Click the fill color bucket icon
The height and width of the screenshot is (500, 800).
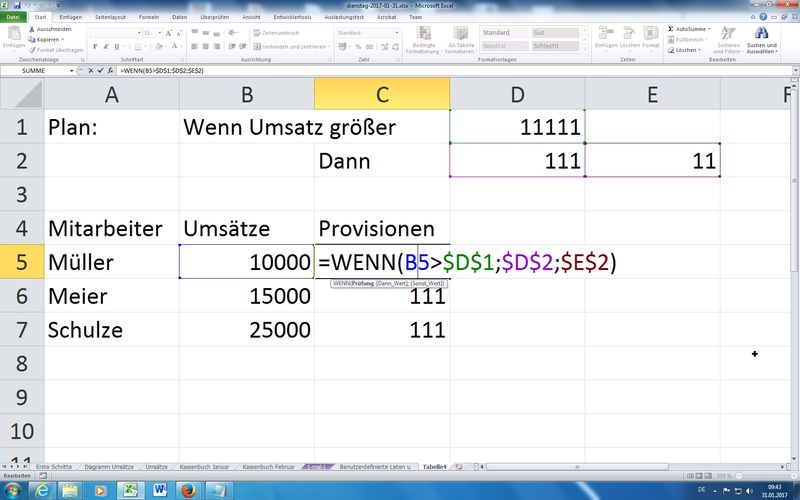tap(159, 47)
